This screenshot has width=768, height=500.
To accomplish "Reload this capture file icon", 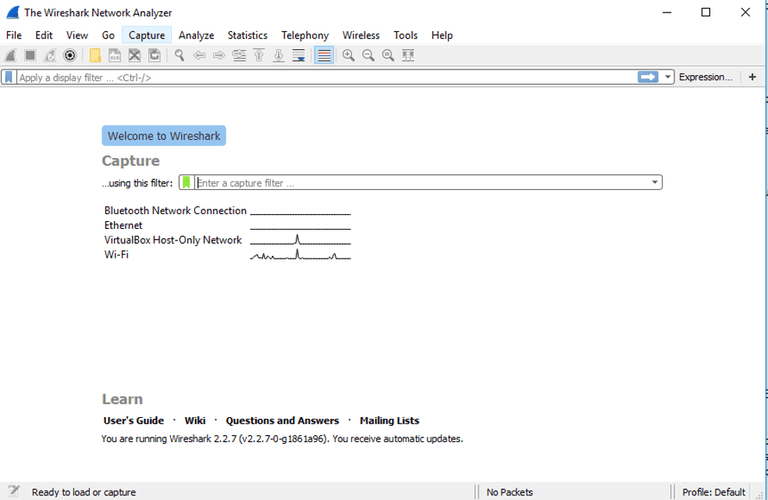I will click(x=154, y=55).
